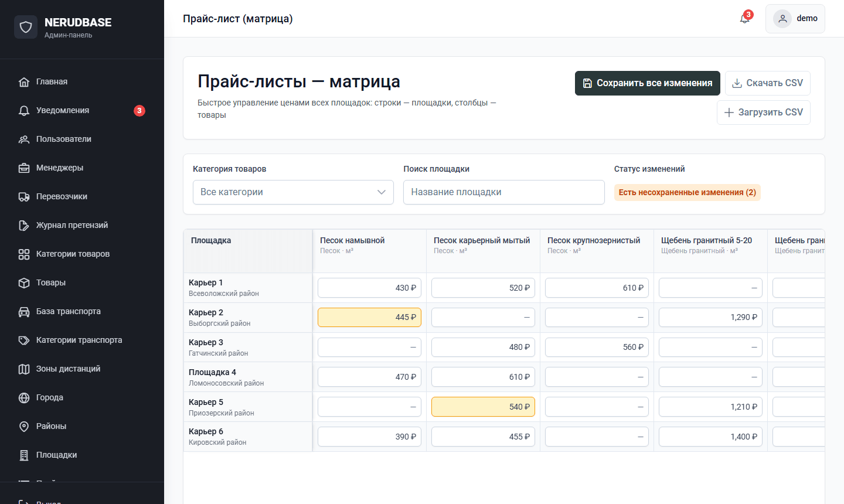The height and width of the screenshot is (504, 844).
Task: Click the building icon for Площадки
Action: pyautogui.click(x=24, y=455)
